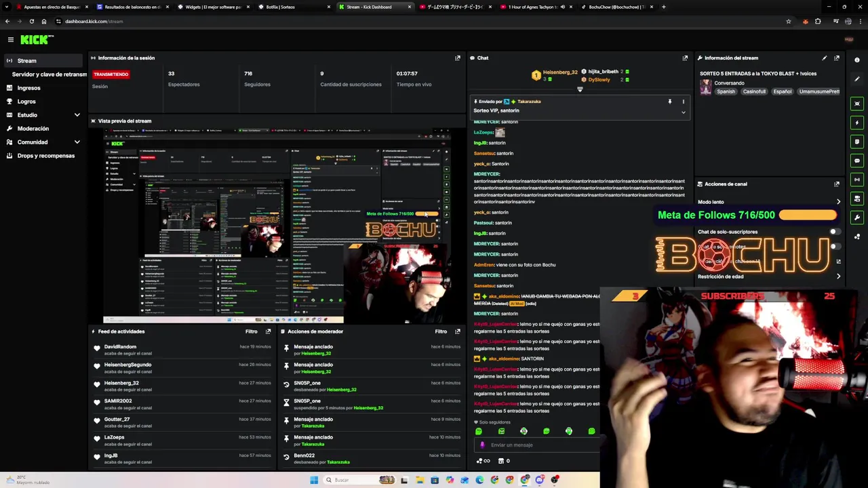Viewport: 868px width, 488px height.
Task: Open Modo lento settings arrow
Action: (x=838, y=202)
